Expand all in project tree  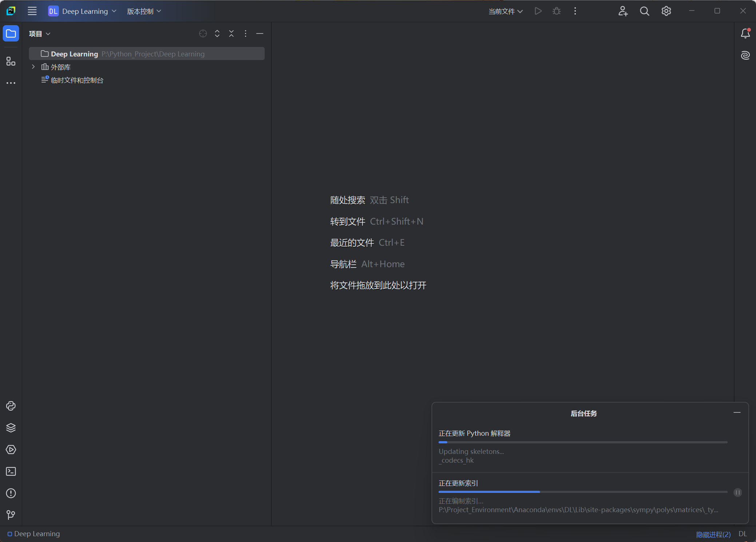tap(217, 33)
